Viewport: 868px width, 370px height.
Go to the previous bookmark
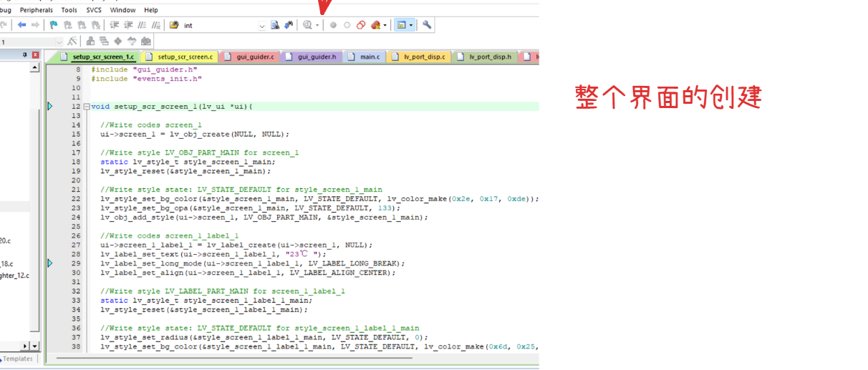coord(68,25)
